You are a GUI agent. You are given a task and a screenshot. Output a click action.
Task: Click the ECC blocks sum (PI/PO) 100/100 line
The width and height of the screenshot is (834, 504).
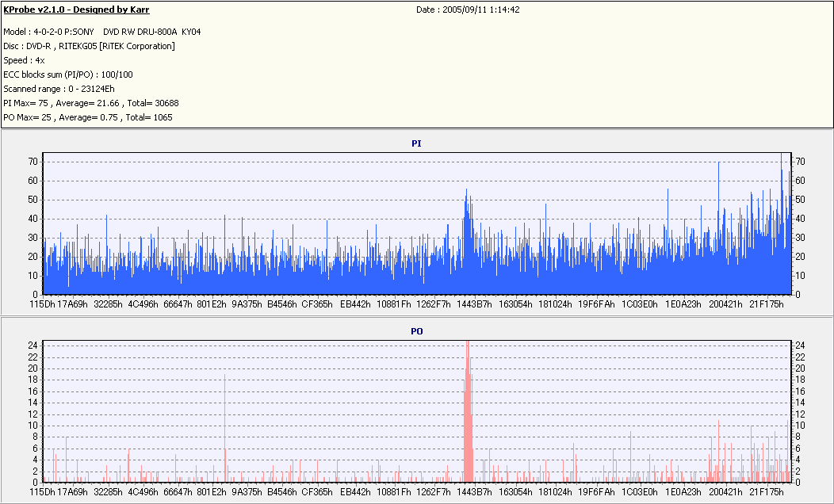point(68,75)
